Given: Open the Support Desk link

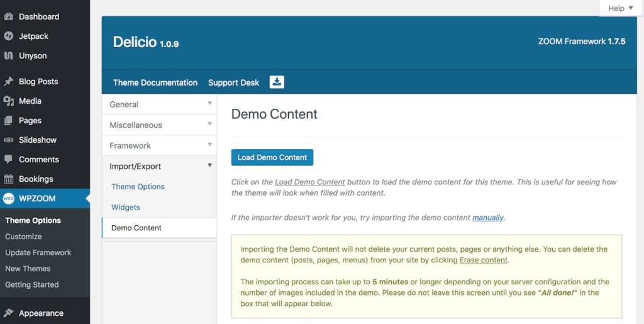Looking at the screenshot, I should [x=234, y=82].
